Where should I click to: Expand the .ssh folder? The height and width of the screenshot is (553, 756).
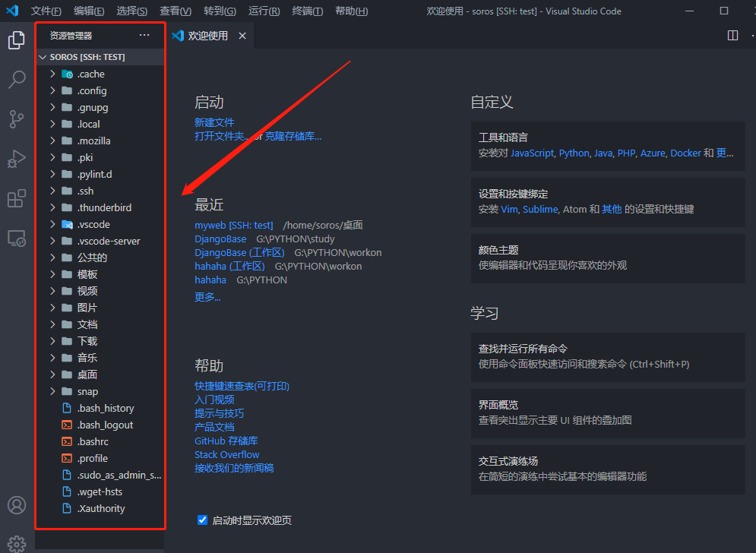pos(52,191)
